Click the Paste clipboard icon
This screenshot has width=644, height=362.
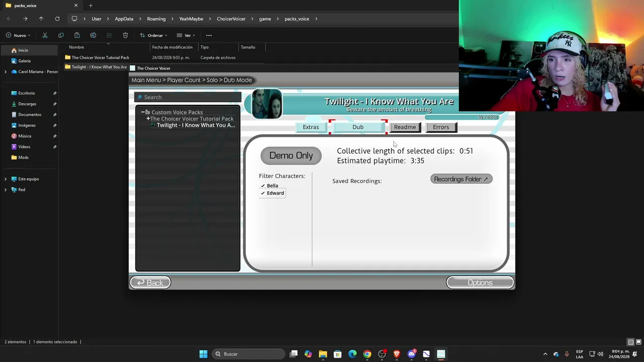pos(77,35)
